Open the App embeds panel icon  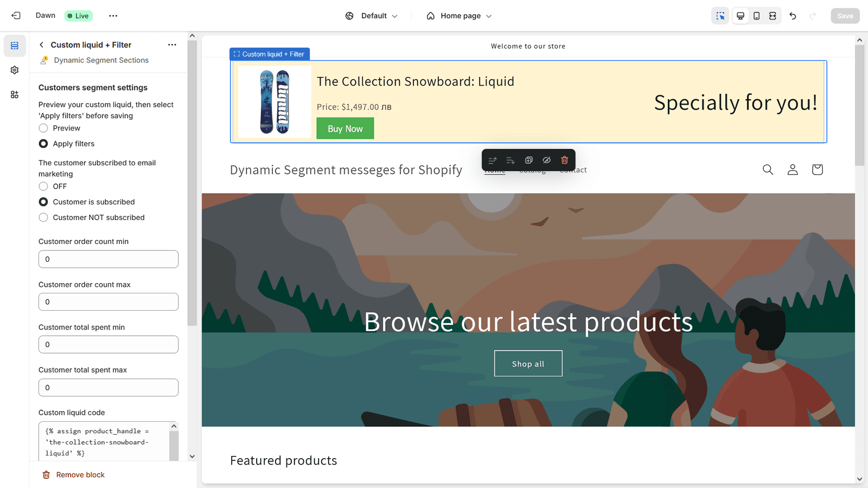pyautogui.click(x=15, y=94)
